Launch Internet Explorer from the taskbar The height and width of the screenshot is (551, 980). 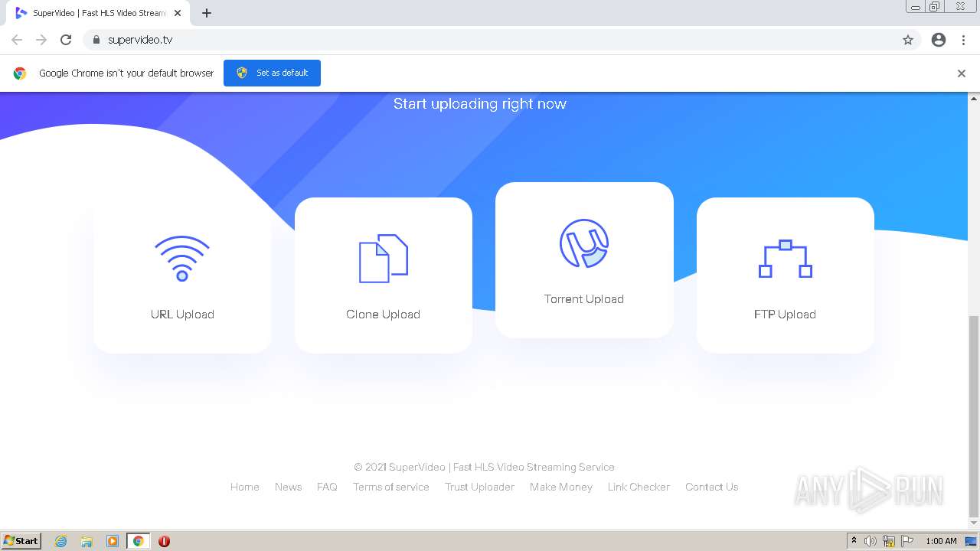tap(61, 541)
